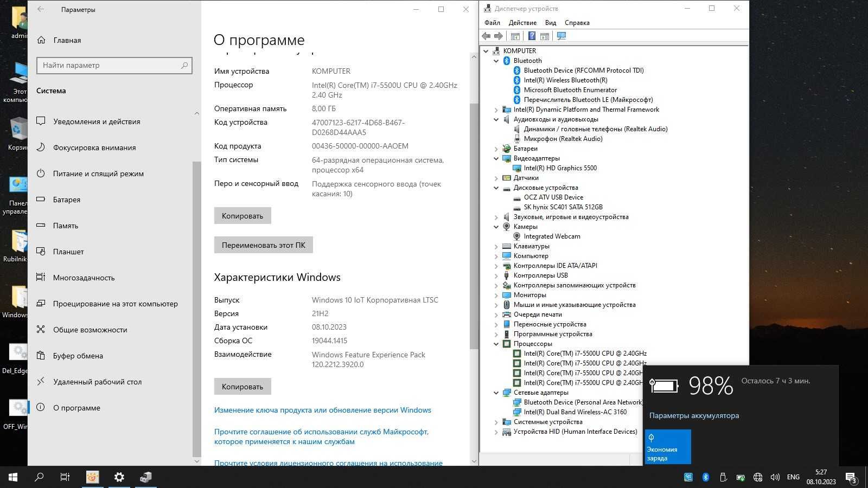This screenshot has width=868, height=488.
Task: Click the taskbar Search magnifier icon
Action: point(39,477)
